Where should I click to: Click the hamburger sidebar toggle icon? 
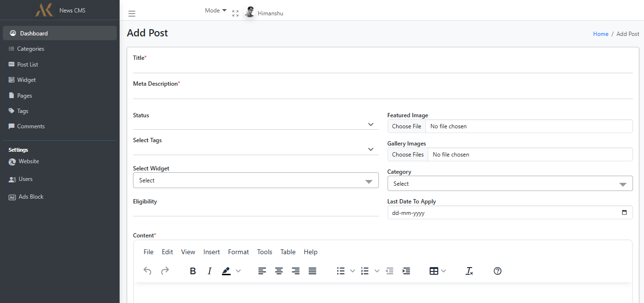point(132,14)
